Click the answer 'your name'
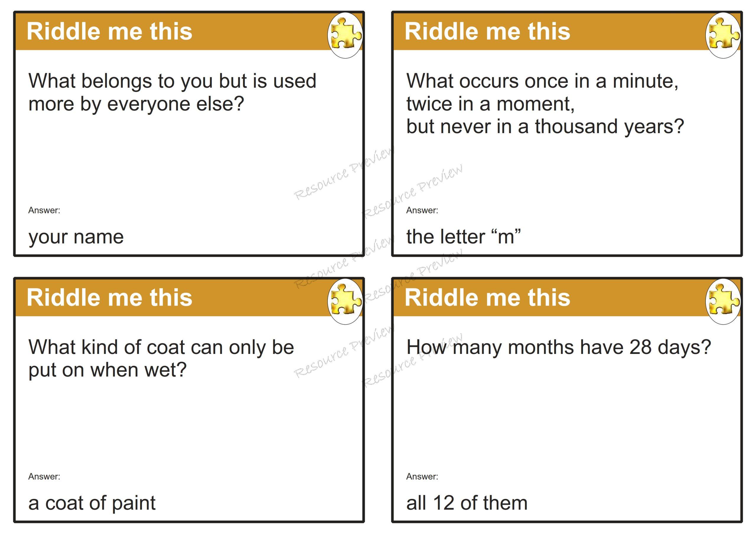This screenshot has width=756, height=534. point(76,237)
